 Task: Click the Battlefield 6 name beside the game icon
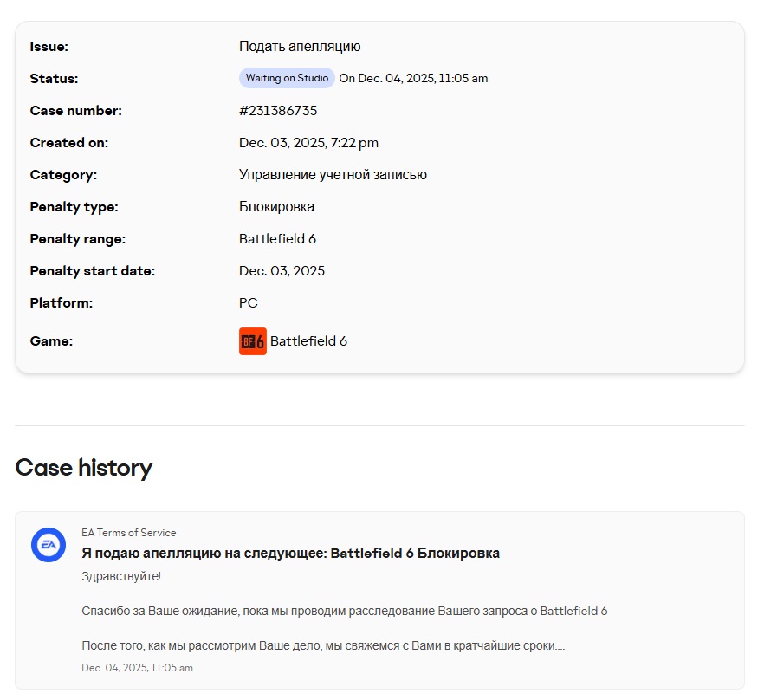pos(308,341)
